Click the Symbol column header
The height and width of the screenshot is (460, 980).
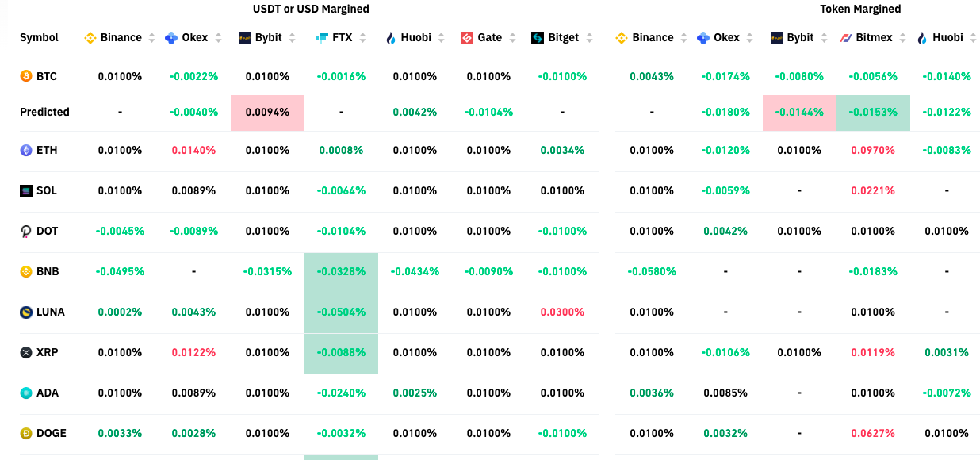(x=39, y=37)
